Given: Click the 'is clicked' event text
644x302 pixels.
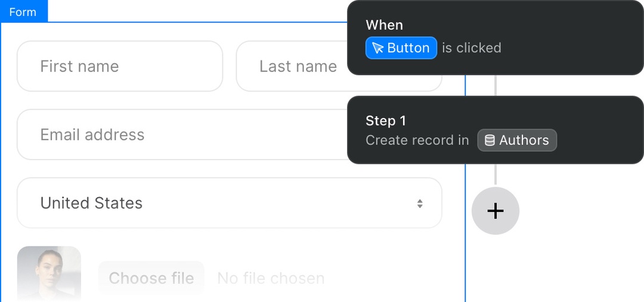Looking at the screenshot, I should (472, 48).
